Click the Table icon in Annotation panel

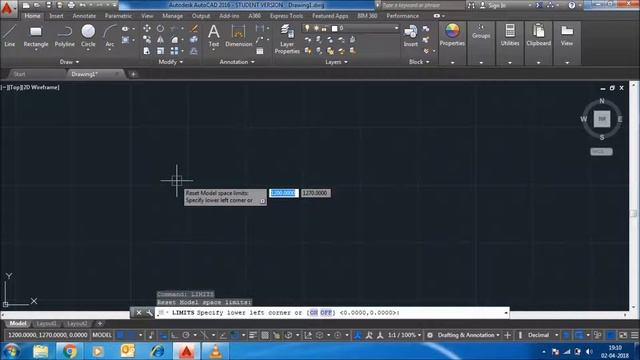260,51
